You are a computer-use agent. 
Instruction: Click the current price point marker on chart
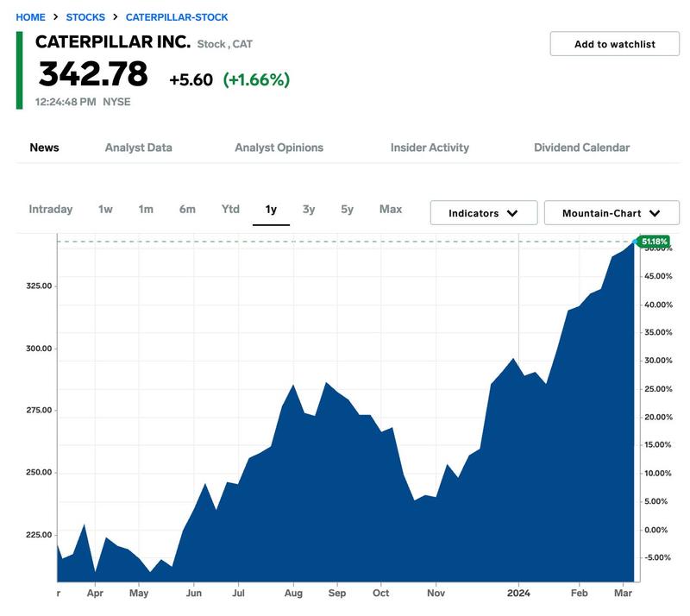635,242
